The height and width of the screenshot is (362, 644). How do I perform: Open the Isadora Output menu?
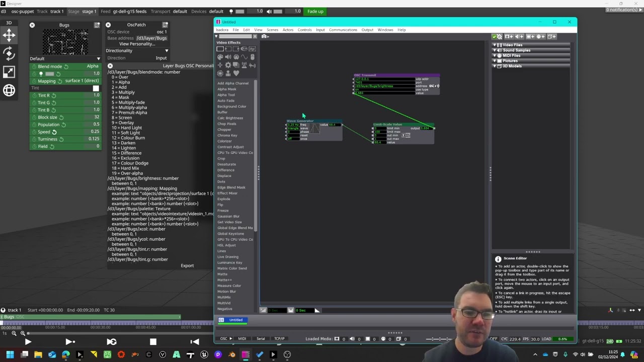click(x=367, y=30)
